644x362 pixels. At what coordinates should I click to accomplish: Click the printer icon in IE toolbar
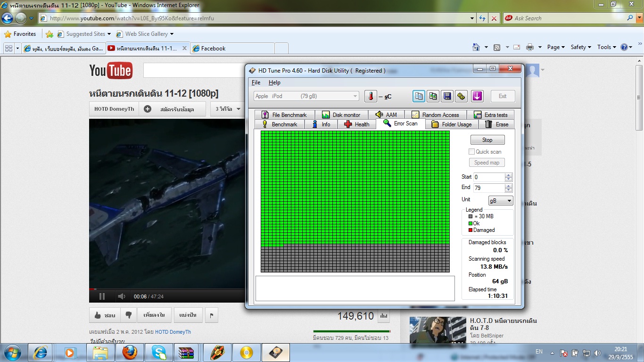[x=529, y=47]
